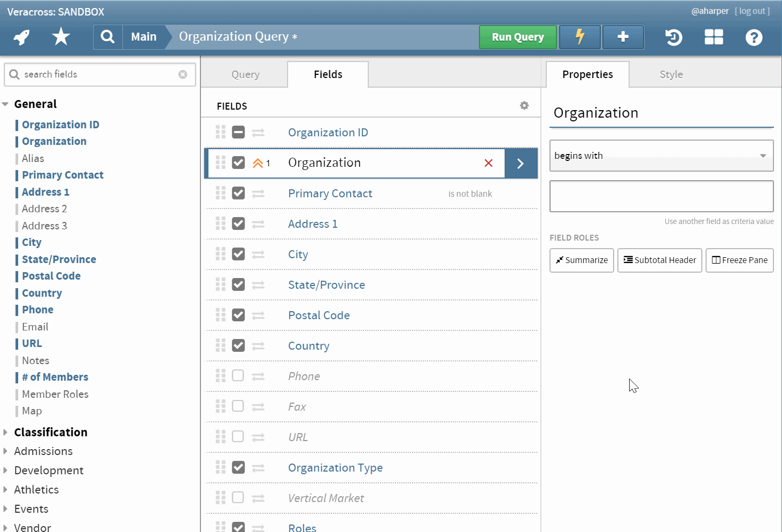
Task: Open the 'begins with' operator dropdown
Action: (x=662, y=156)
